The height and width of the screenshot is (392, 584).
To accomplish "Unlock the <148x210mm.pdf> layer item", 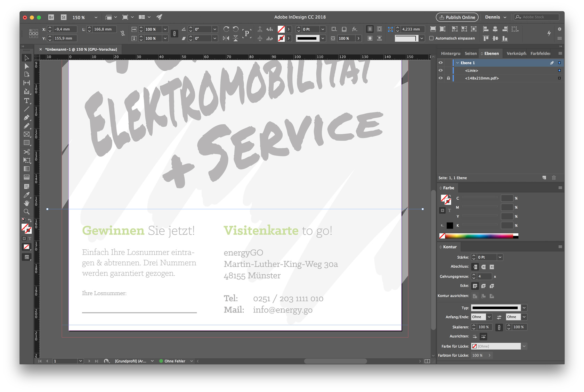I will (x=448, y=78).
